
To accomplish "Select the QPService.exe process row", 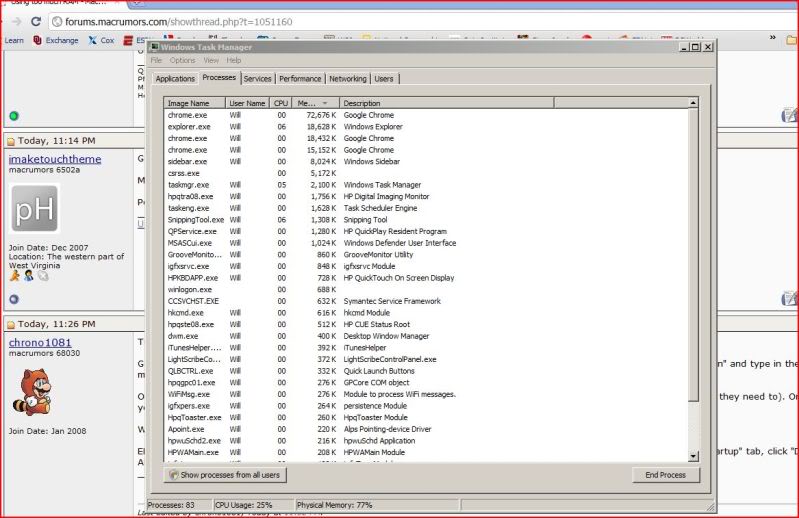I will click(x=426, y=231).
